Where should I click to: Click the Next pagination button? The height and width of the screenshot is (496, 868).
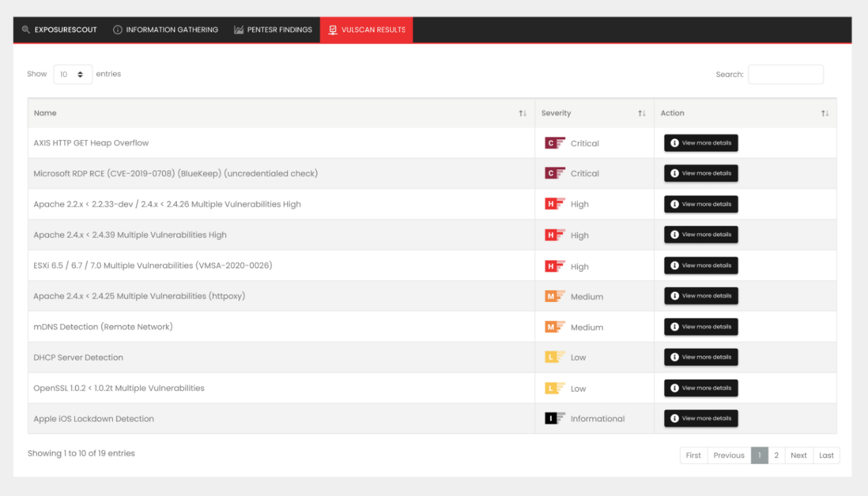799,456
